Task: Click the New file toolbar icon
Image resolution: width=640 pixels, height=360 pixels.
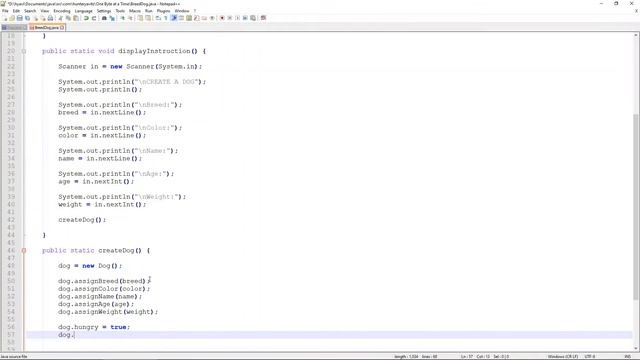Action: [x=5, y=18]
